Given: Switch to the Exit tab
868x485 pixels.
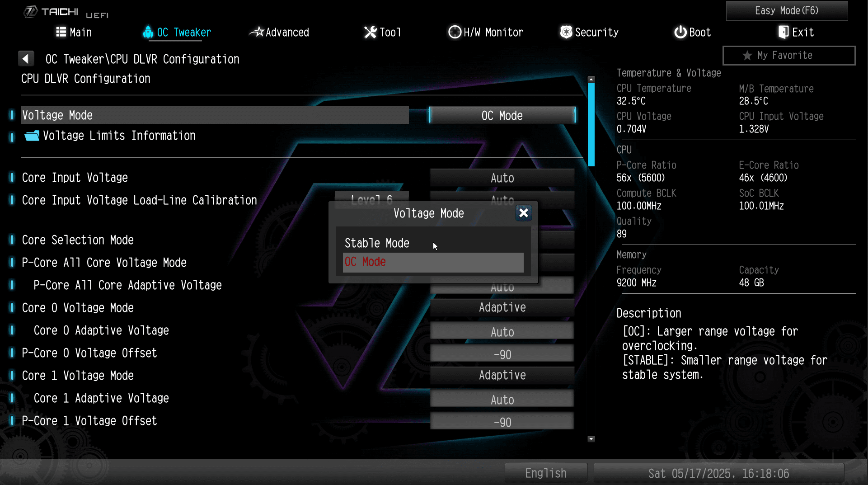Looking at the screenshot, I should pos(796,32).
